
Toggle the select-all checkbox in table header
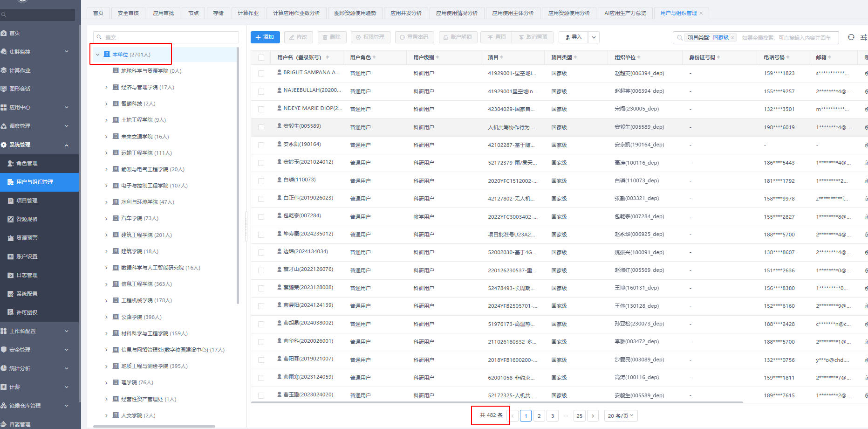pos(261,58)
